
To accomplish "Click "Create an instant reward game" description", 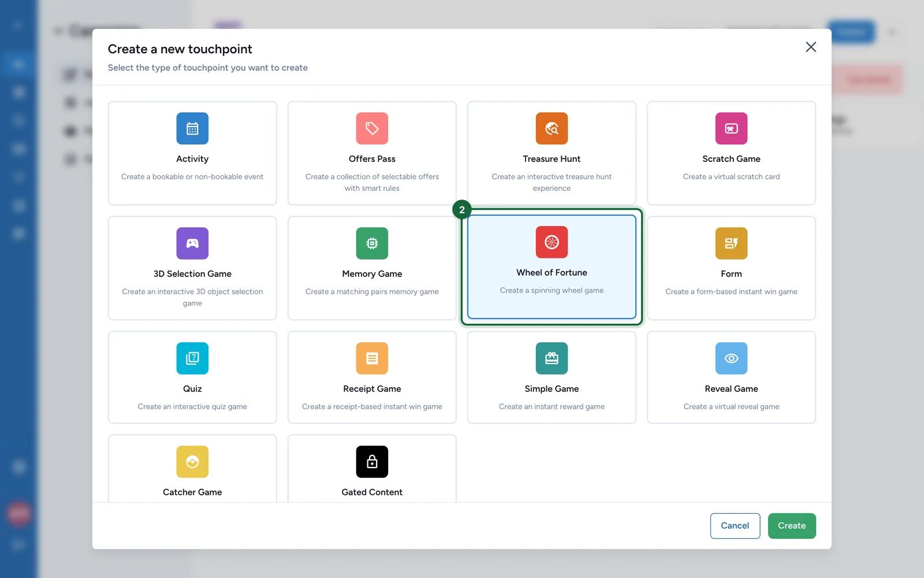I will (552, 407).
